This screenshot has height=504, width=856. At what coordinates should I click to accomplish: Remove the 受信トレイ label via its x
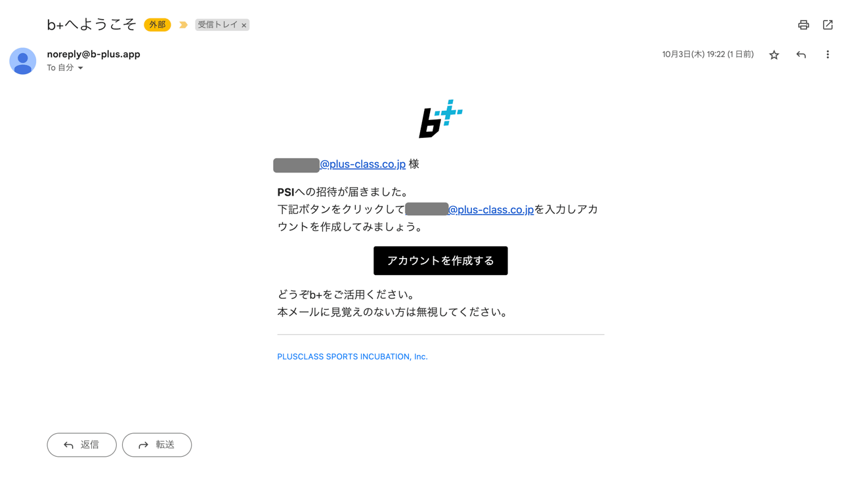pyautogui.click(x=244, y=26)
